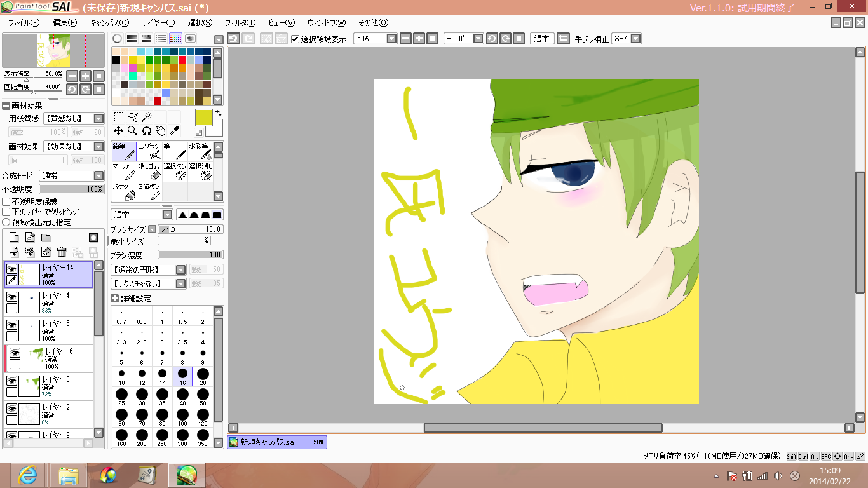Select the エアブラシ airbrush tool
The height and width of the screenshot is (488, 868).
tap(149, 151)
